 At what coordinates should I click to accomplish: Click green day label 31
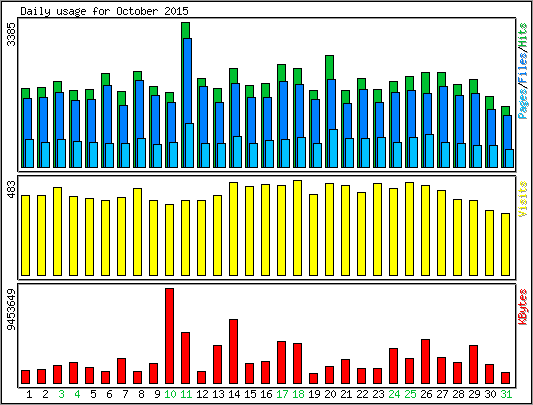pos(506,394)
